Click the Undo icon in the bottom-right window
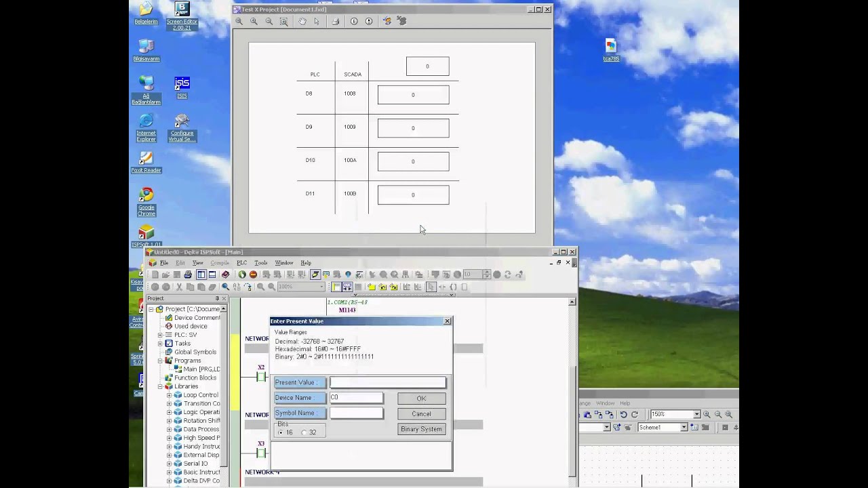Screen dimensions: 868x488 [x=623, y=414]
